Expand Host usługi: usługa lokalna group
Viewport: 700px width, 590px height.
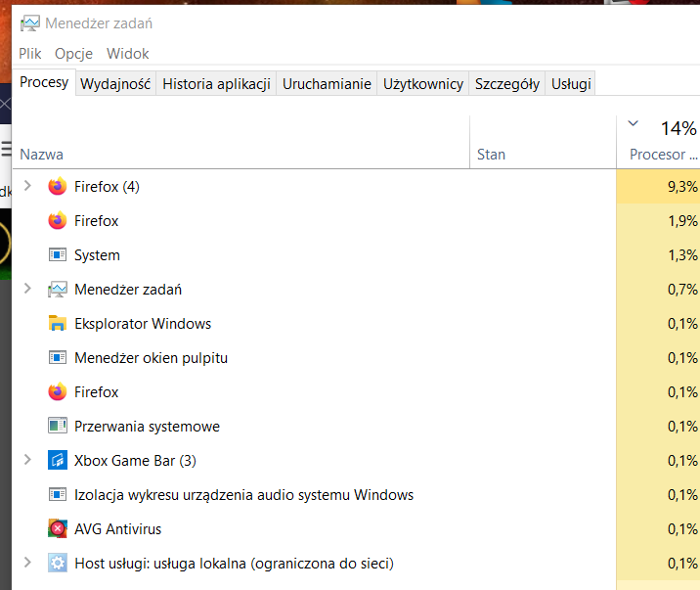[27, 563]
